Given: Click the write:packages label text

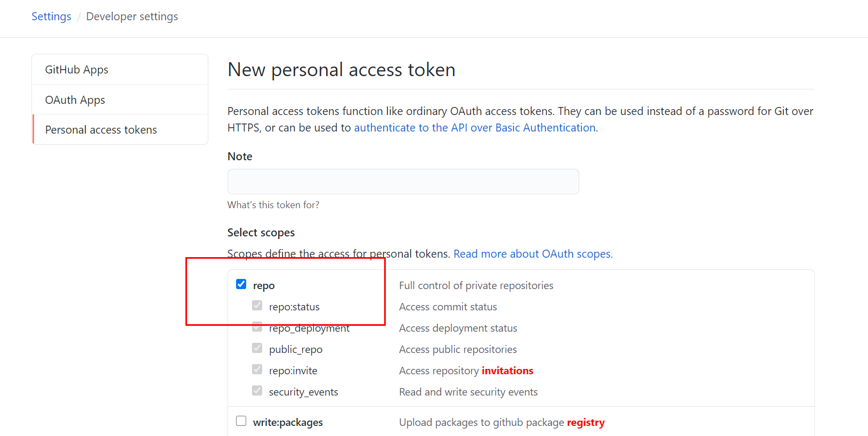Looking at the screenshot, I should (x=288, y=422).
